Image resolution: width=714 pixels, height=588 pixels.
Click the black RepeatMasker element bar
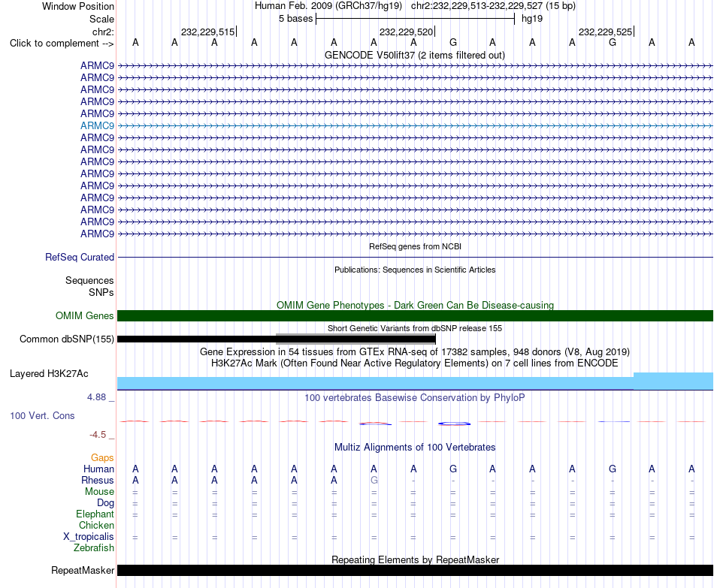415,570
